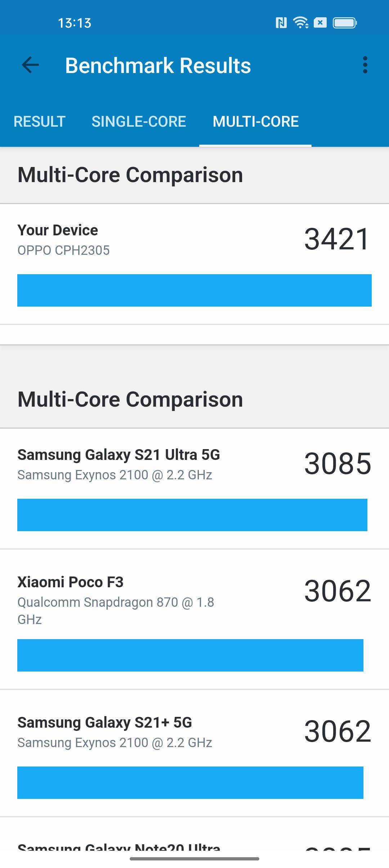Tap the back arrow icon

coord(30,65)
